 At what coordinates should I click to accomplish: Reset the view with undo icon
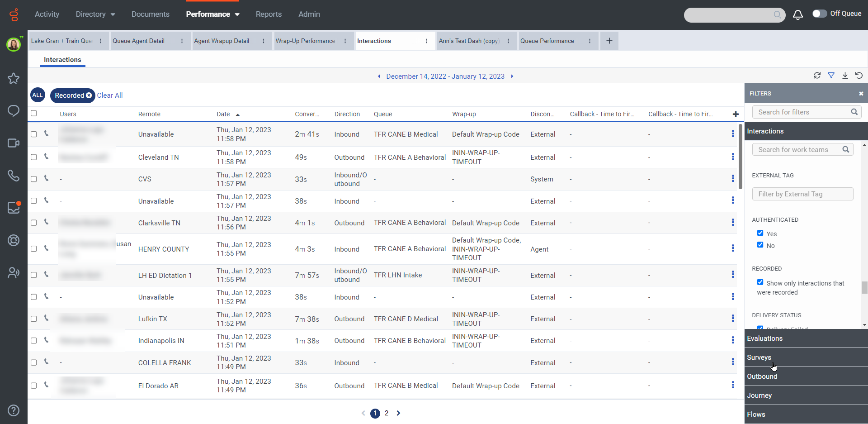(x=859, y=76)
